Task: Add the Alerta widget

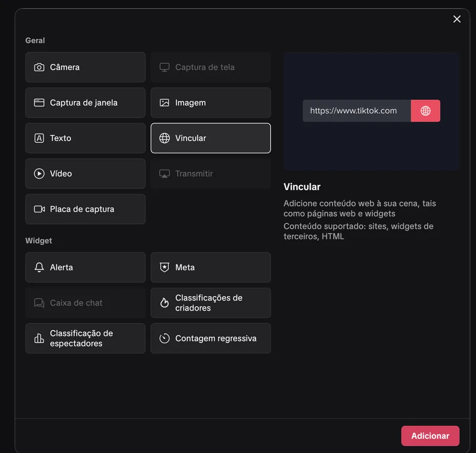Action: [85, 267]
